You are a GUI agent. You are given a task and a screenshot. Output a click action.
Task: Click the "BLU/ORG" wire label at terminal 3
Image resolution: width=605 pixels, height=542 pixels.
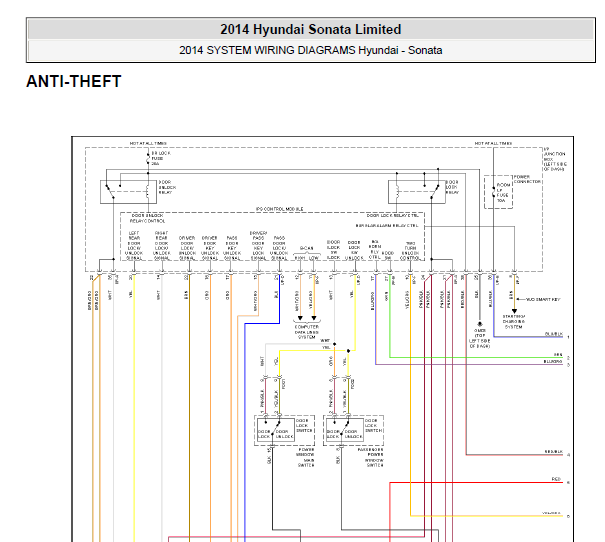[553, 361]
